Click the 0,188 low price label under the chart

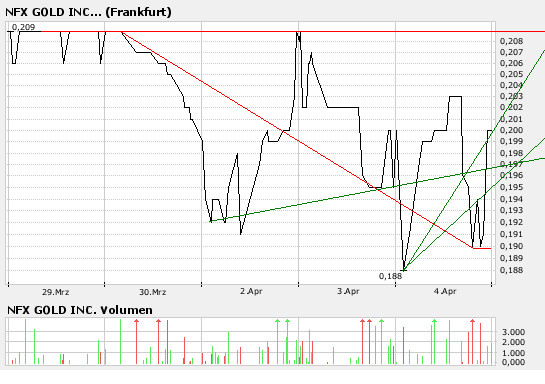(x=390, y=276)
